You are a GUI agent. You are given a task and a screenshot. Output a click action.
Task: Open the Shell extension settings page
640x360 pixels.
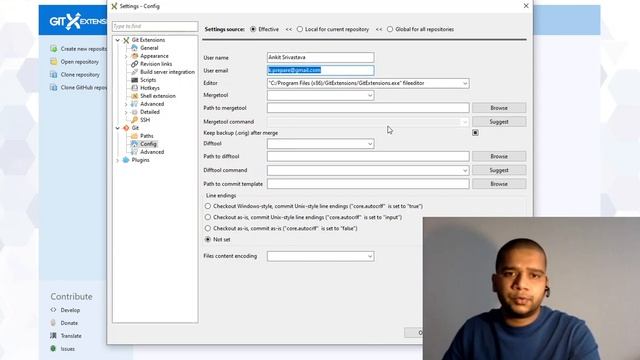click(x=158, y=96)
